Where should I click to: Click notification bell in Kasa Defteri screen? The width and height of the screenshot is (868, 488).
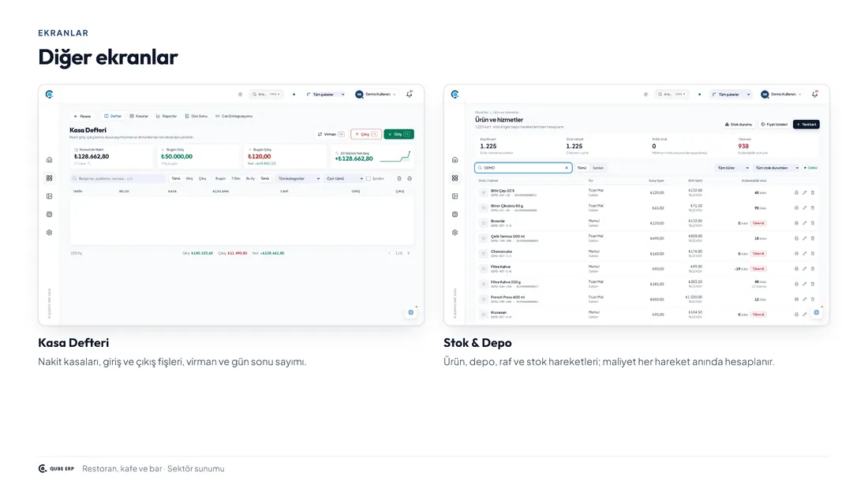pyautogui.click(x=410, y=94)
